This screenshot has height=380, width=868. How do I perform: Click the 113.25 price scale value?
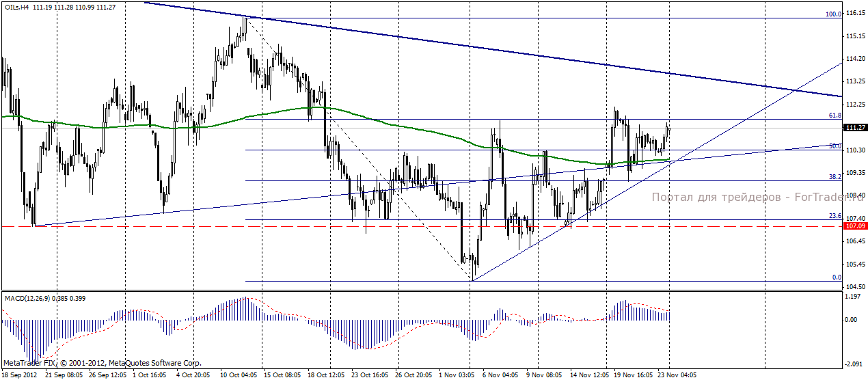point(855,81)
